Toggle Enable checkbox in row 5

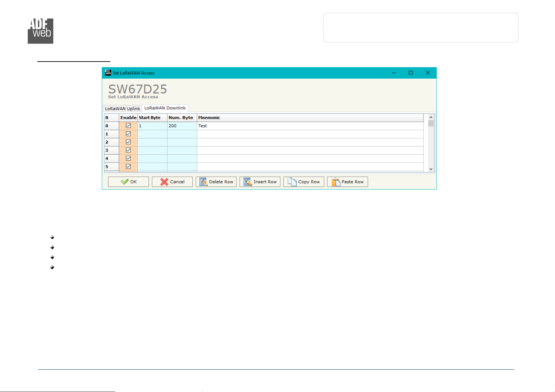tap(128, 167)
